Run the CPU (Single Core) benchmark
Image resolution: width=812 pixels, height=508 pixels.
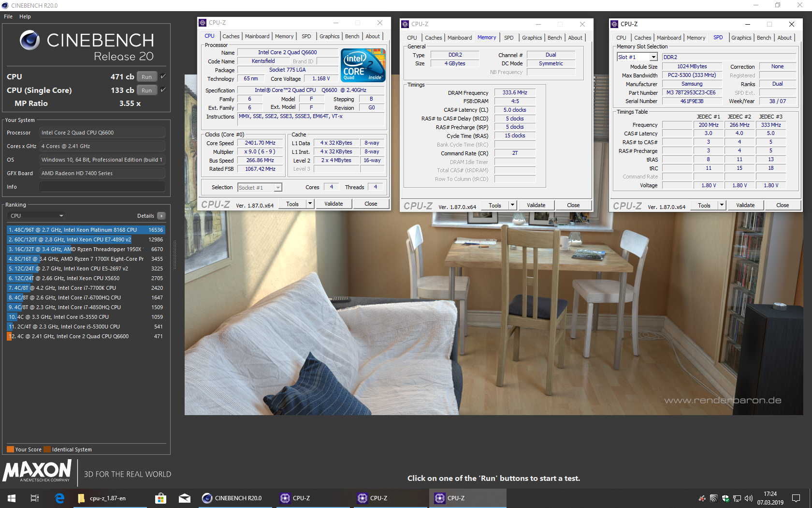point(146,90)
